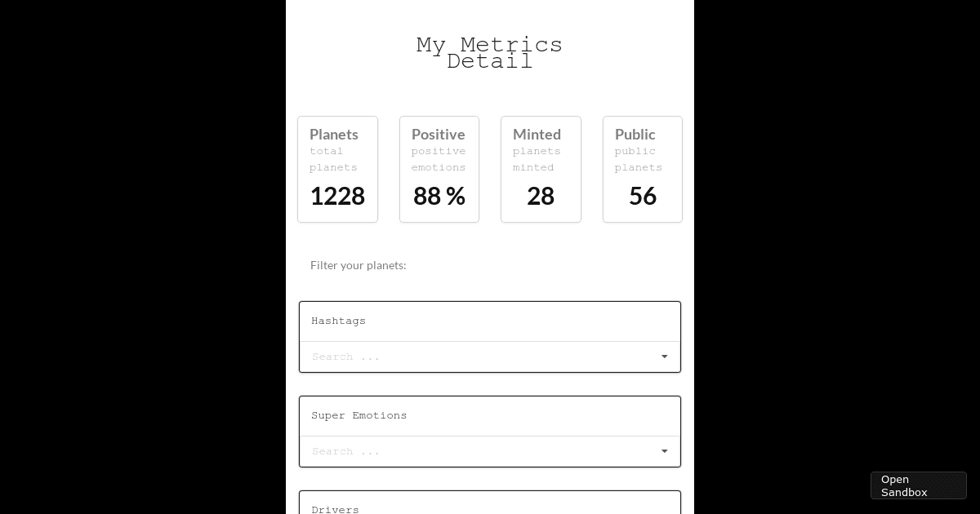Click the Open Sandbox button
The image size is (980, 514).
918,485
